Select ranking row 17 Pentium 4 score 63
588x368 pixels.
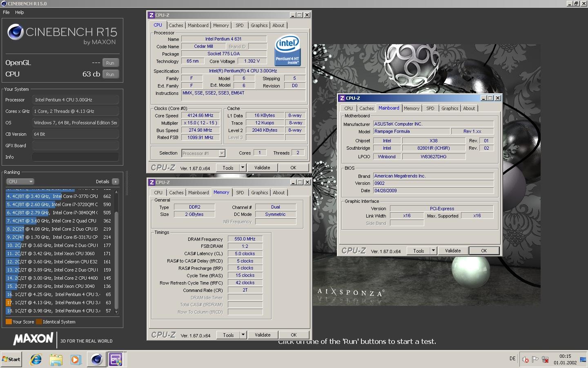click(59, 303)
